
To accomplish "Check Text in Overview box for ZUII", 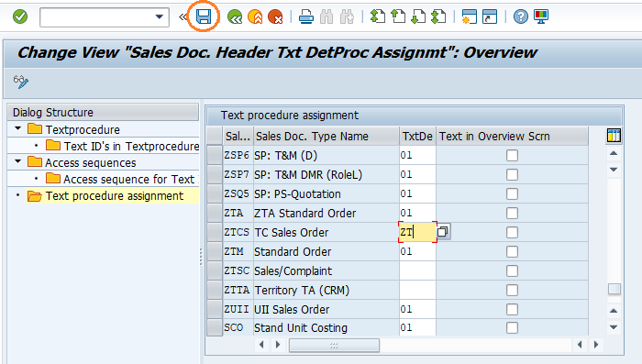I will click(512, 309).
